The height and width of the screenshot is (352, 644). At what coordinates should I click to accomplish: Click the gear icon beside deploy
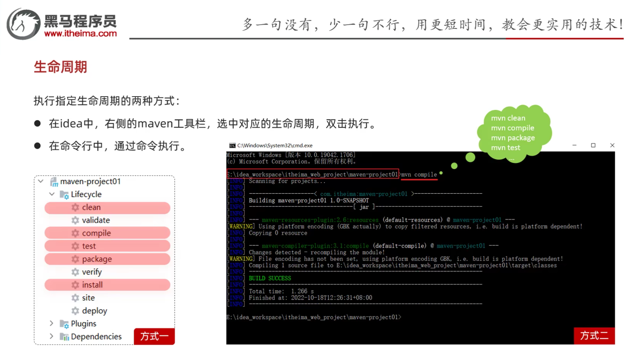75,311
